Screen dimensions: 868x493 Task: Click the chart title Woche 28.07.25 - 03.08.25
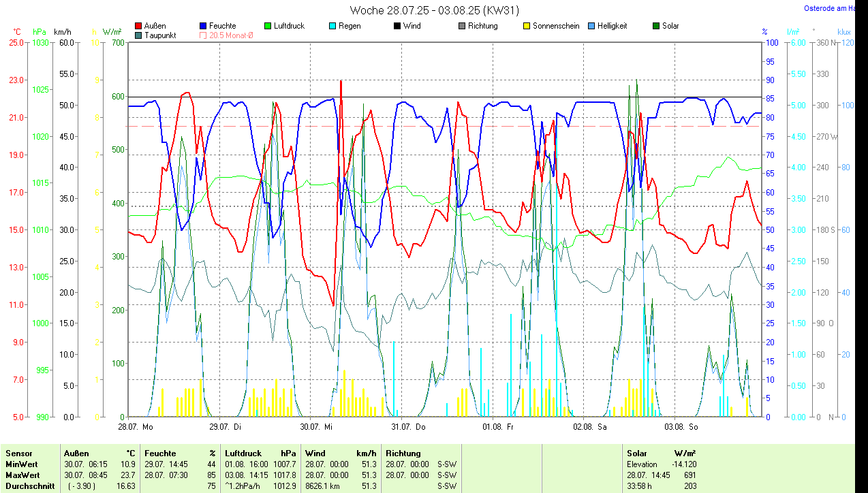(x=424, y=10)
